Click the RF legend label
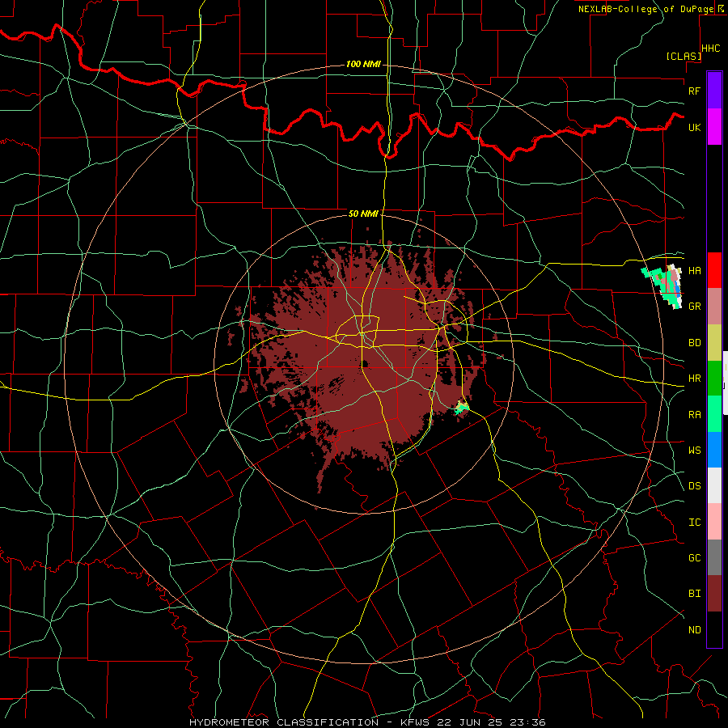Image resolution: width=728 pixels, height=728 pixels. coord(694,91)
